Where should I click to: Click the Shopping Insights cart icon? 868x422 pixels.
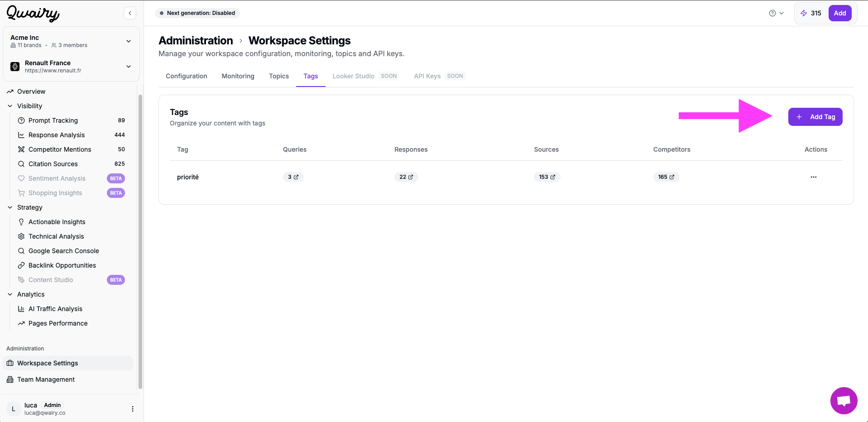(x=21, y=193)
